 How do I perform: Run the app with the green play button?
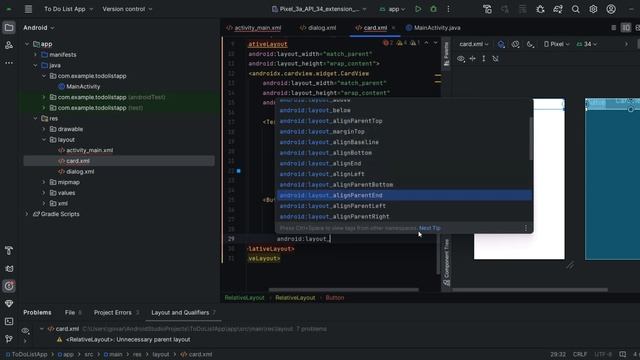click(x=418, y=9)
